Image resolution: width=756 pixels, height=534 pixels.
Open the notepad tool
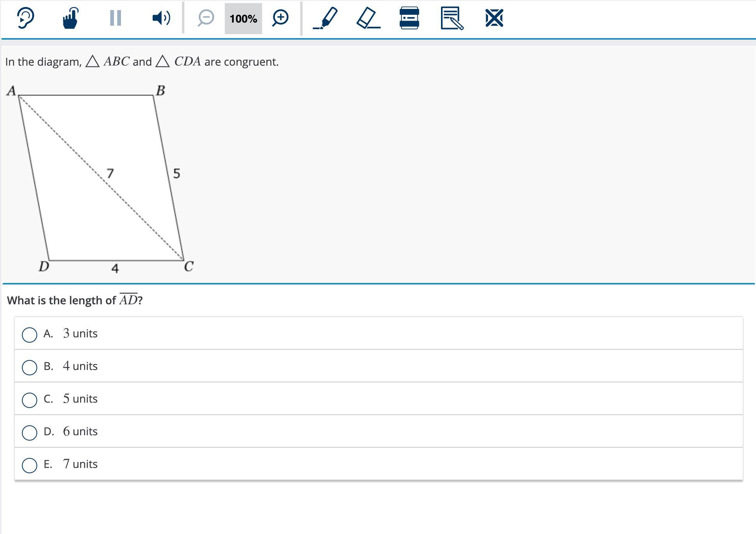(x=451, y=18)
